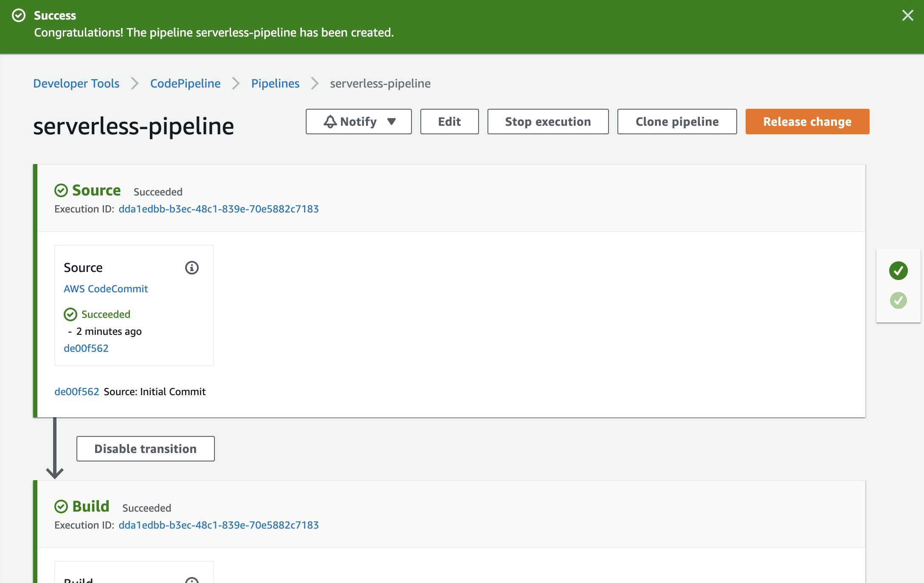Open de00f562 link beside Source: Initial Commit

pyautogui.click(x=77, y=392)
